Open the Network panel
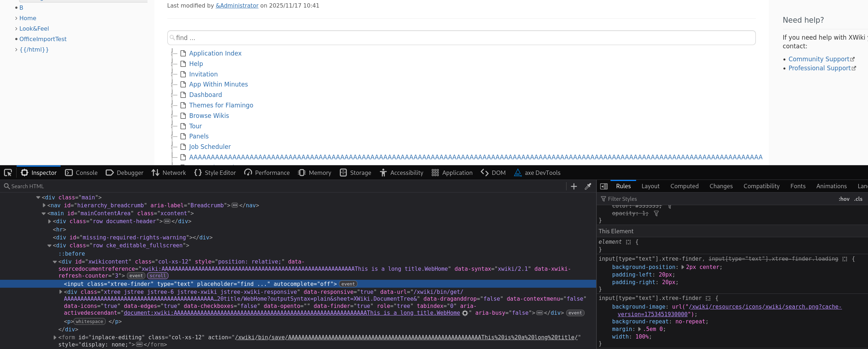This screenshot has height=349, width=868. click(169, 173)
